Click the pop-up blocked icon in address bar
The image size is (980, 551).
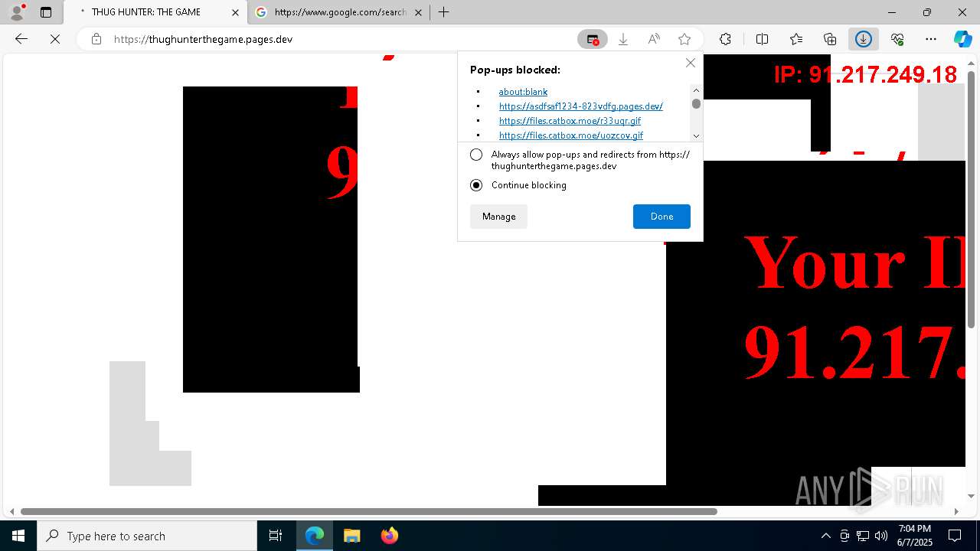tap(593, 39)
